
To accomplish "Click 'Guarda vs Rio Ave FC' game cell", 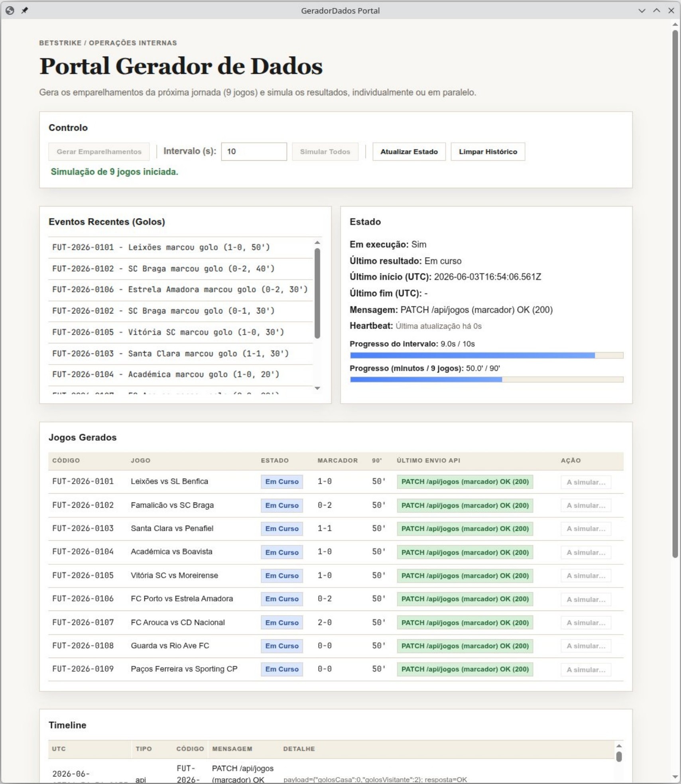I will pos(170,646).
